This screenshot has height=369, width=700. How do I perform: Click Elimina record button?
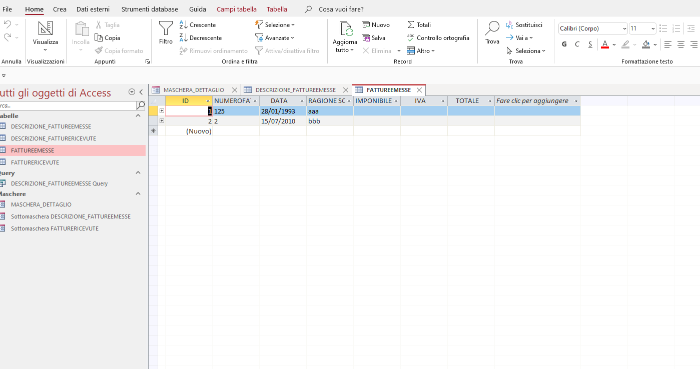coord(377,51)
